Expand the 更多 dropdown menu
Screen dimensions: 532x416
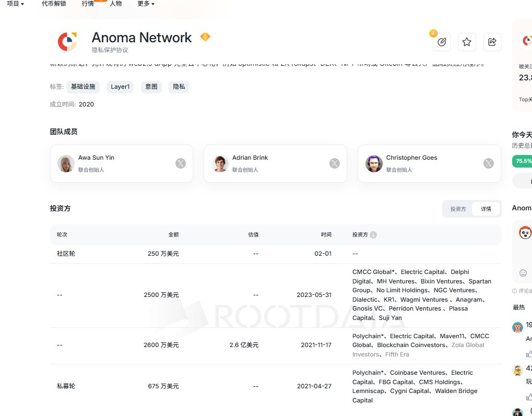point(146,4)
